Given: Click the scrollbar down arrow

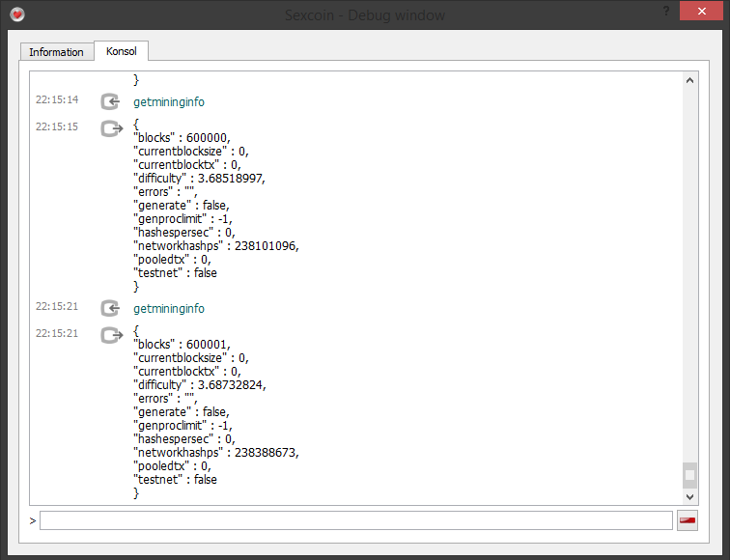Looking at the screenshot, I should coord(690,496).
